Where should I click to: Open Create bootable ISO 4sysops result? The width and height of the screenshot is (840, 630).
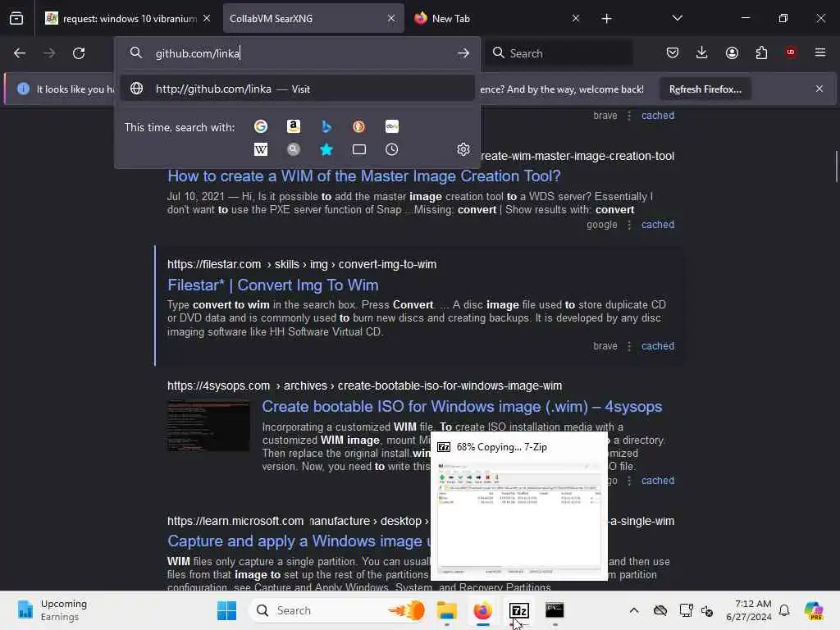tap(462, 407)
